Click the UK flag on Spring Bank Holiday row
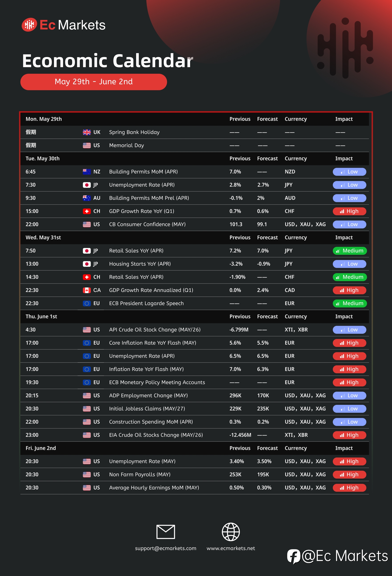This screenshot has width=392, height=576. pos(87,132)
